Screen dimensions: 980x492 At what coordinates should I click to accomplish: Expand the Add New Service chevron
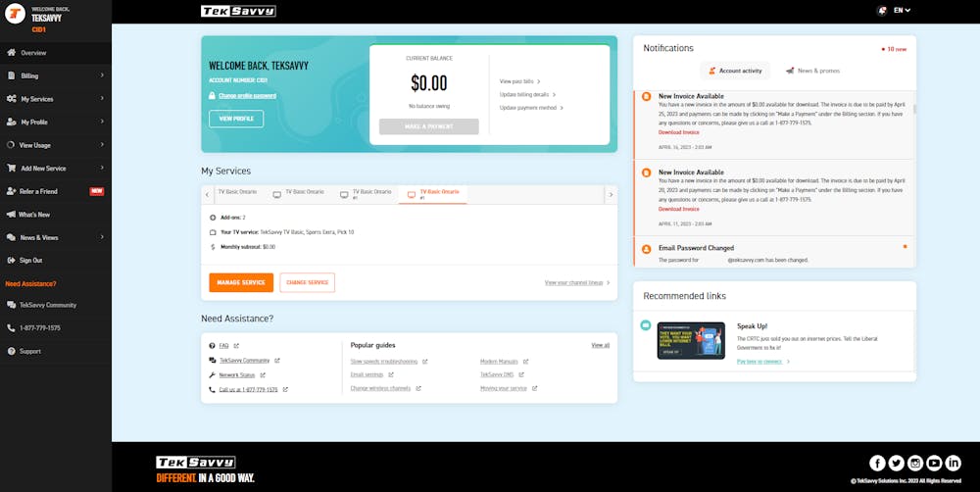(x=101, y=169)
